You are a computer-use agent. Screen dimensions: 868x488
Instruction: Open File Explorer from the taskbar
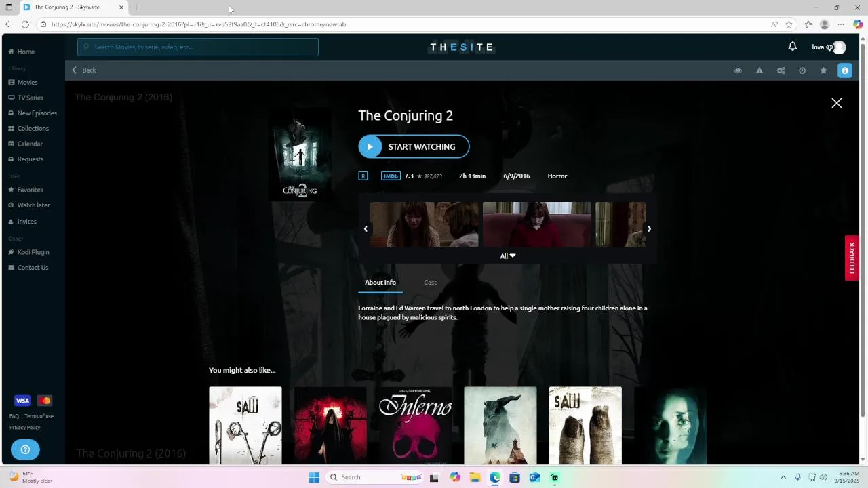(x=475, y=477)
